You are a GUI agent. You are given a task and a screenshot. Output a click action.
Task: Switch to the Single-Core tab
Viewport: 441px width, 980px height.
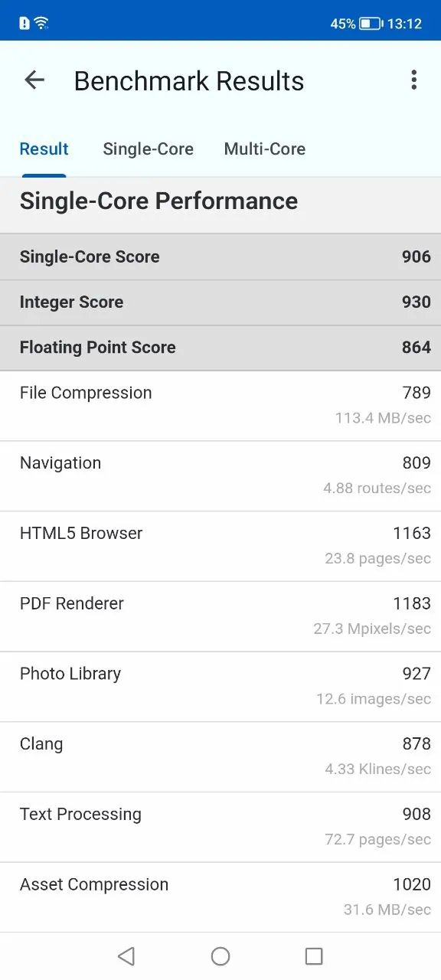[x=149, y=149]
